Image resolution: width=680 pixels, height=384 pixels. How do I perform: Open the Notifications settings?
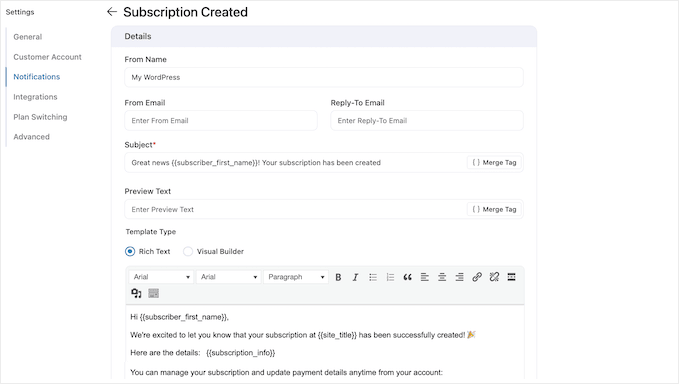click(x=37, y=77)
